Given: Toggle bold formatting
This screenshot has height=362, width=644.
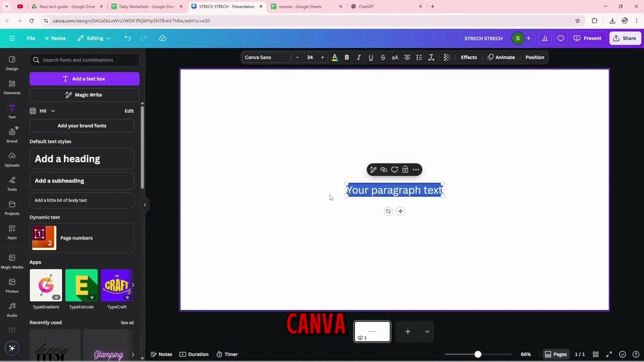Looking at the screenshot, I should 347,57.
